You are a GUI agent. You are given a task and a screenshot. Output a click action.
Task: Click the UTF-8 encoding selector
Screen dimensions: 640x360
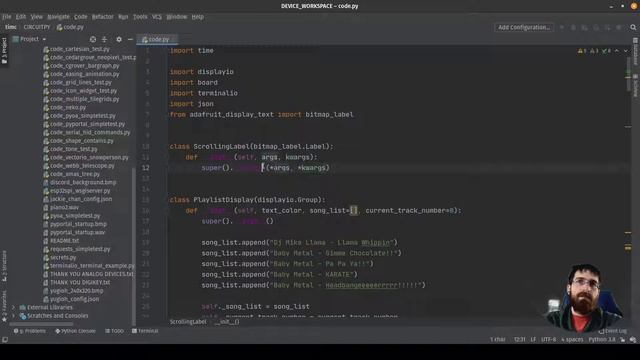[x=548, y=340]
